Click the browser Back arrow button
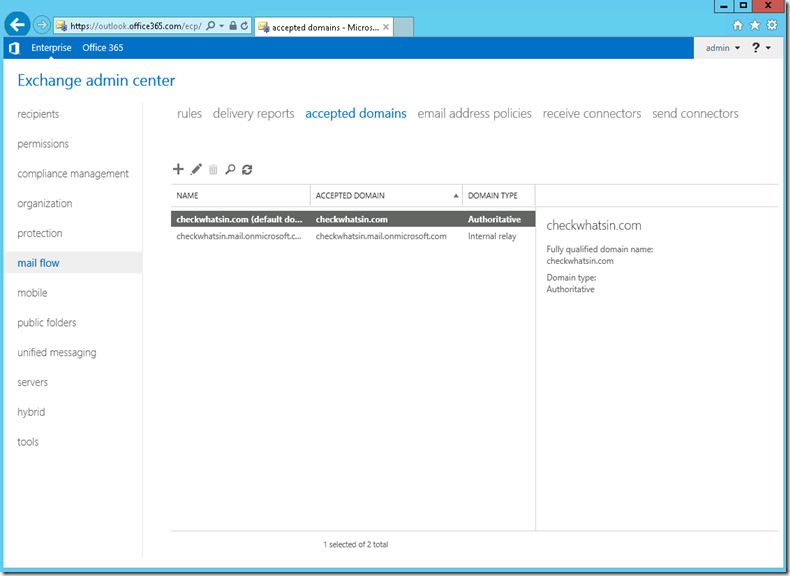The height and width of the screenshot is (576, 790). 18,25
